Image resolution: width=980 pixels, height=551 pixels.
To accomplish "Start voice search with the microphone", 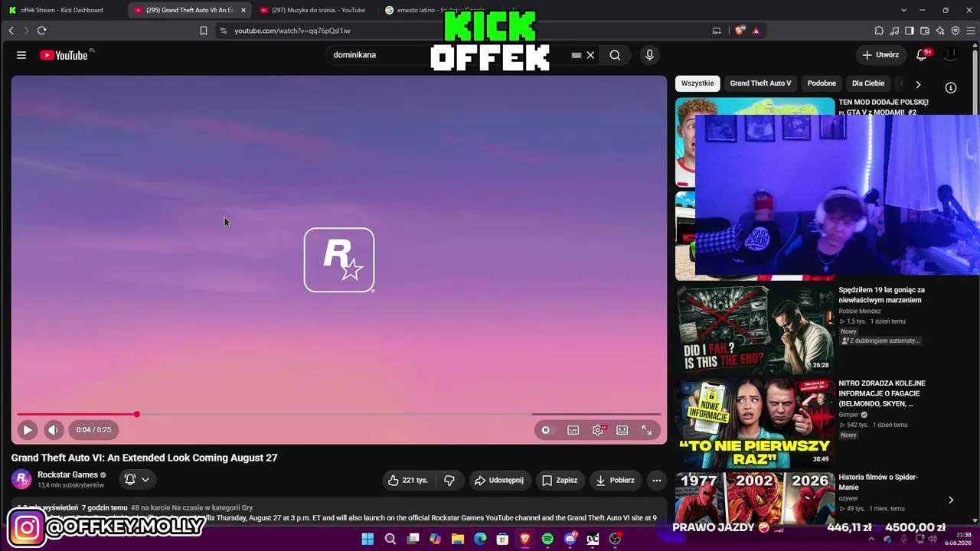I will point(649,55).
